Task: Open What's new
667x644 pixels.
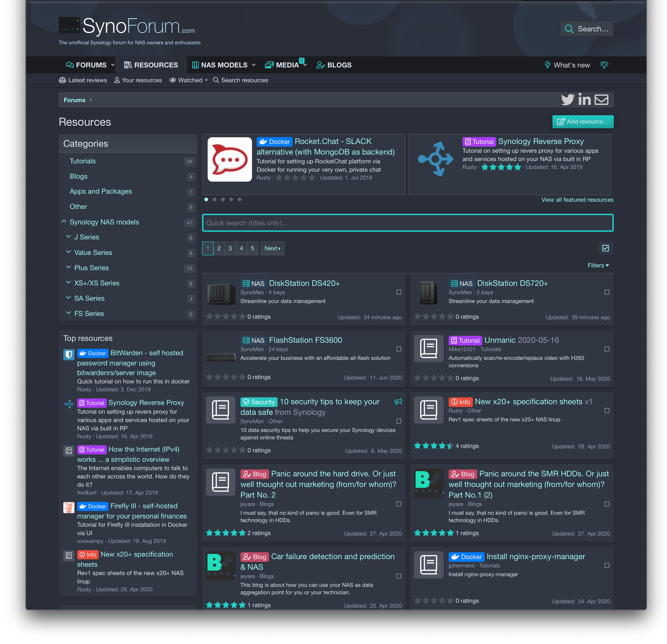Action: (x=567, y=65)
